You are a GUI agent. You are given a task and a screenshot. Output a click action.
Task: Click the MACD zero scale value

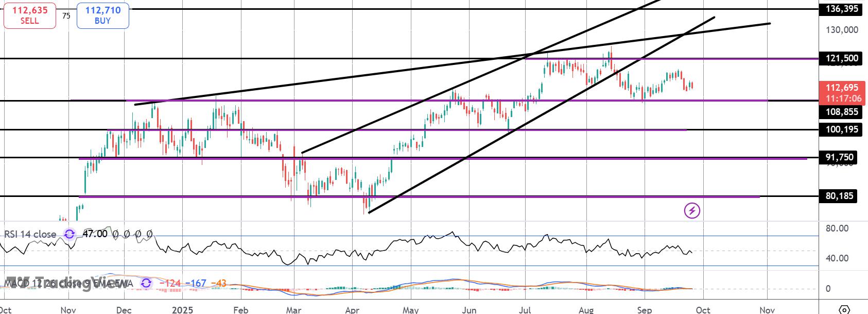[x=828, y=288]
